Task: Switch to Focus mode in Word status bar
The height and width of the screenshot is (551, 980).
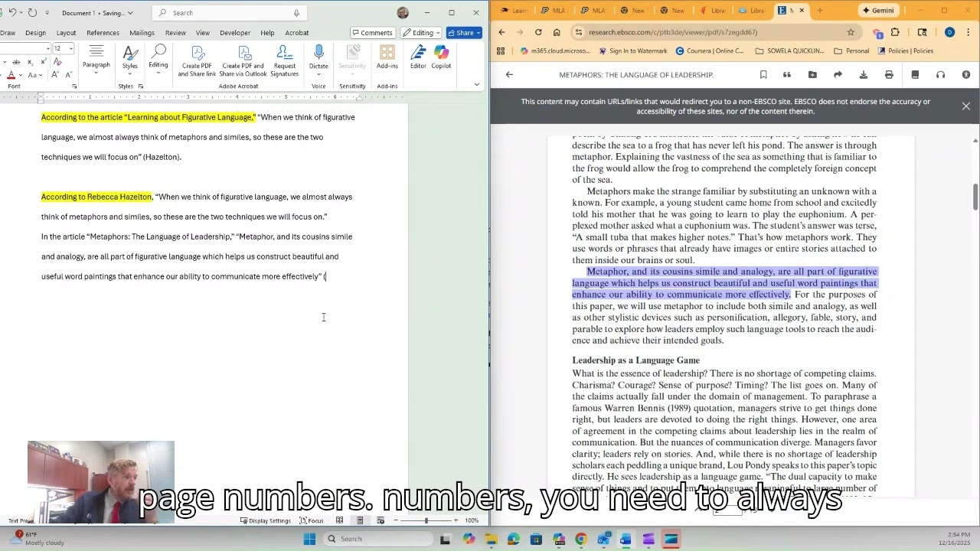Action: (312, 520)
